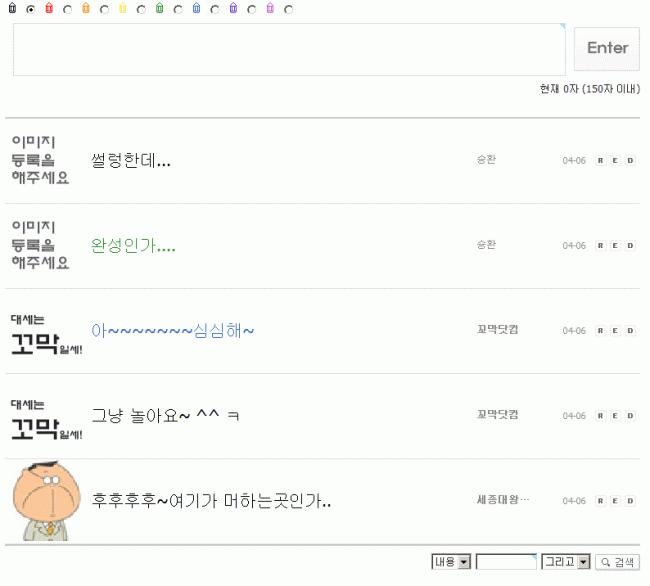Viewport: 650px width, 586px height.
Task: Click in the comment text area
Action: [x=289, y=49]
